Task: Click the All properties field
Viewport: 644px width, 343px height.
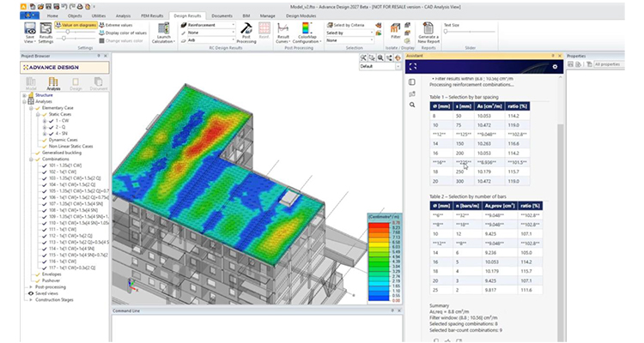Action: (608, 64)
